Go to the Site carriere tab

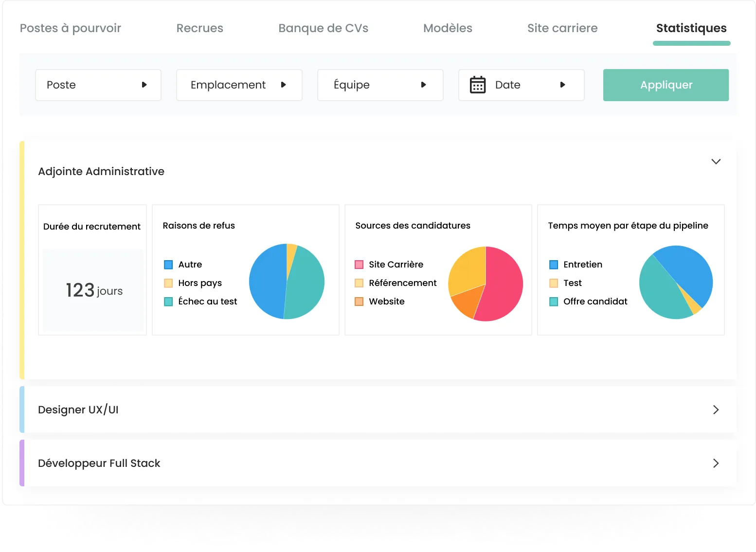[562, 28]
